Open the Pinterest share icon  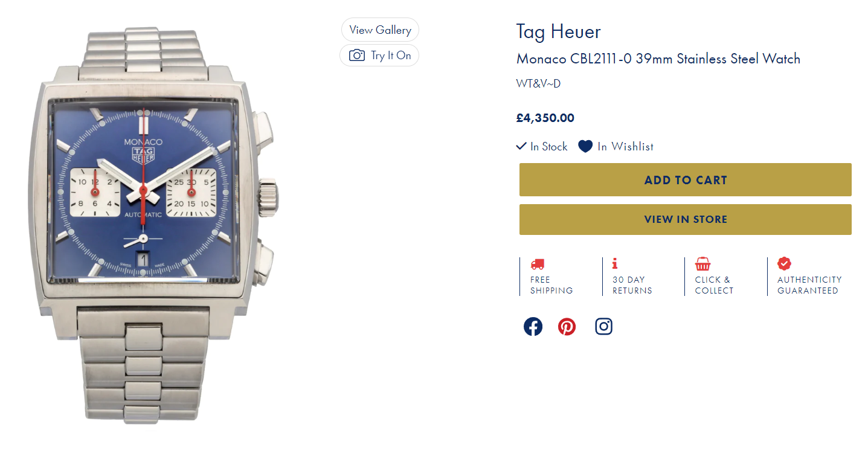(x=567, y=327)
